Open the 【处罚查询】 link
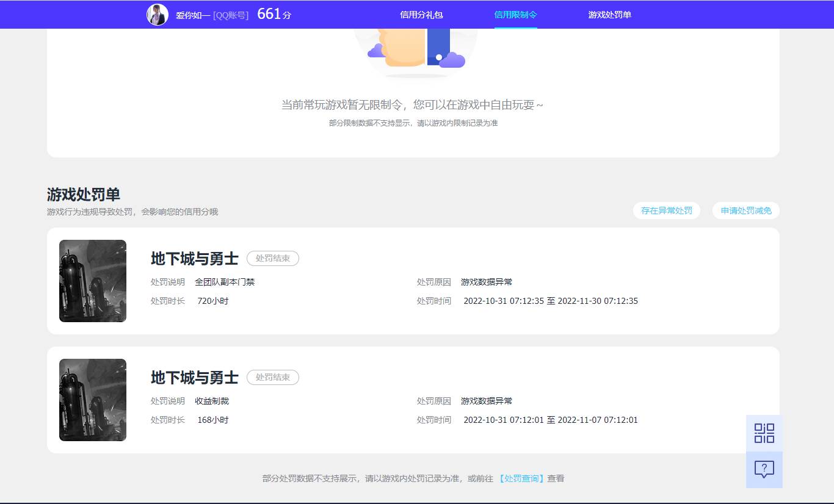834x504 pixels. 521,478
